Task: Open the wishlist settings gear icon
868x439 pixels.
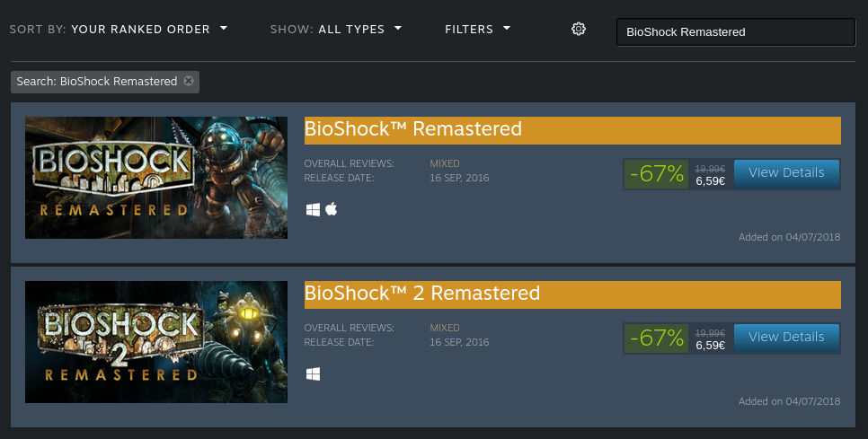Action: pos(579,29)
